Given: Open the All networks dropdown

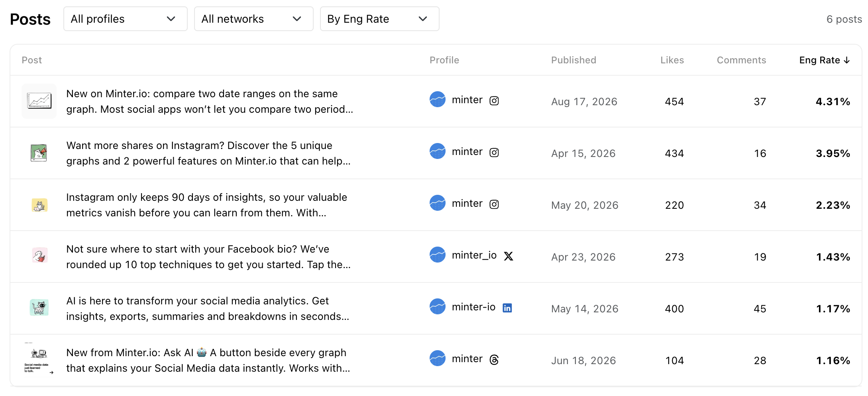Looking at the screenshot, I should [x=253, y=19].
